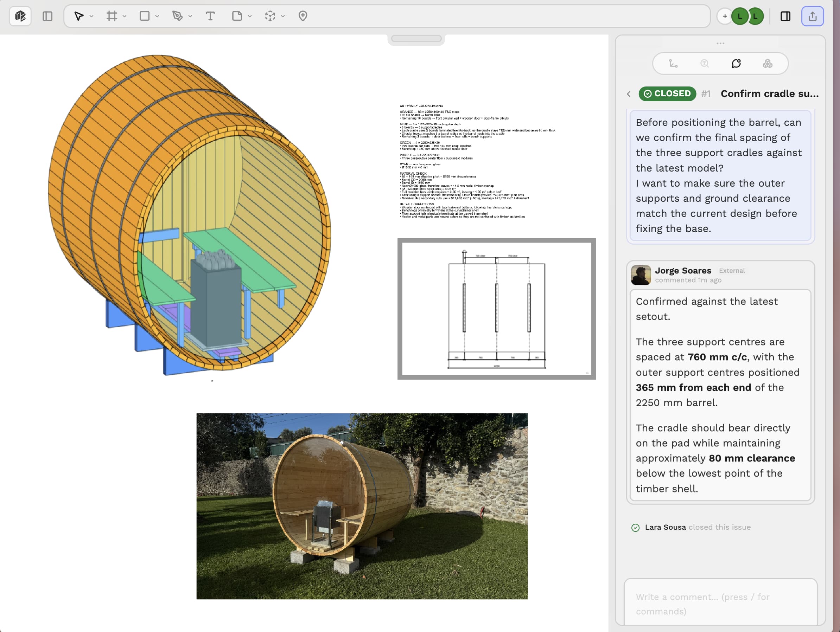This screenshot has width=840, height=632.
Task: Open the app logo main menu
Action: tap(20, 16)
